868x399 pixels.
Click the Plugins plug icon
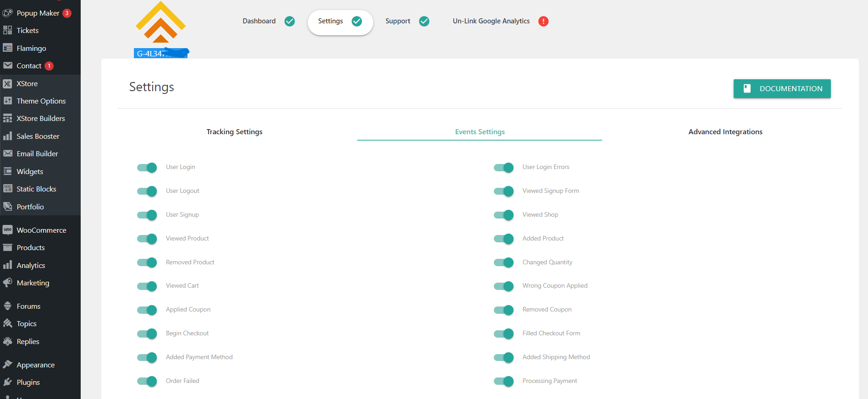[x=8, y=382]
